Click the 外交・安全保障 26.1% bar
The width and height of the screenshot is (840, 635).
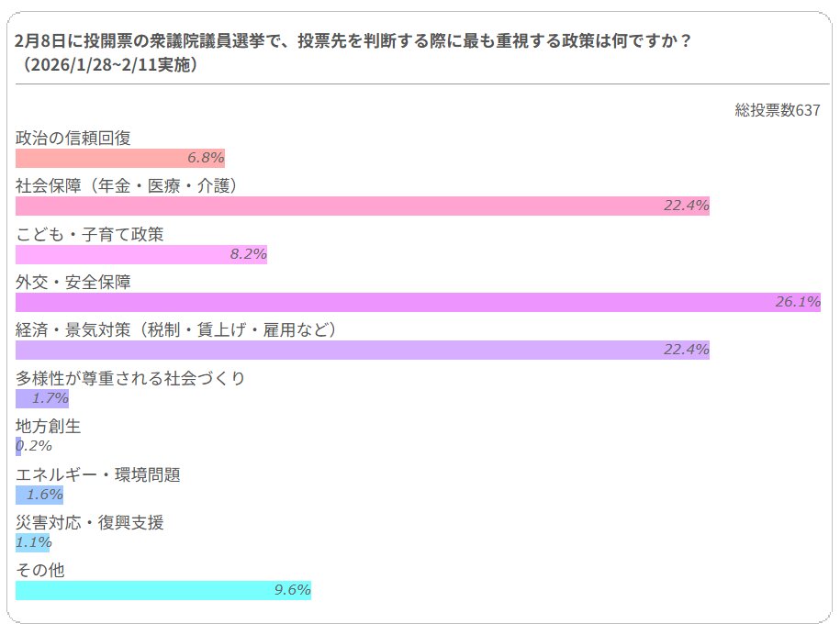[x=418, y=302]
